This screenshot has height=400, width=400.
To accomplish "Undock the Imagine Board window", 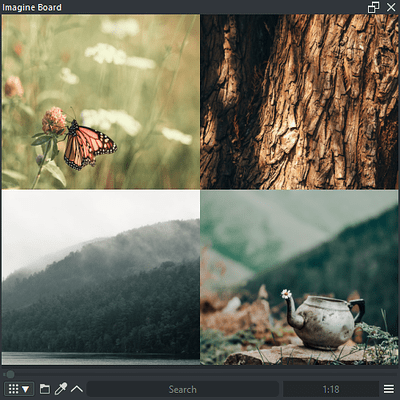I will pos(373,7).
